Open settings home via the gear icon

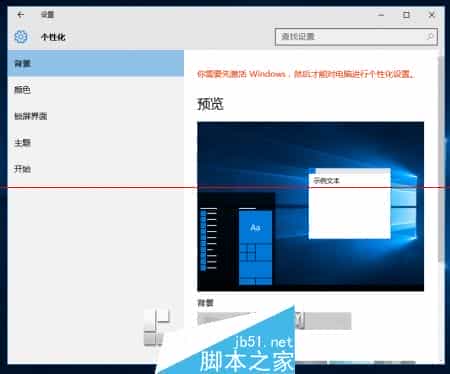click(21, 37)
